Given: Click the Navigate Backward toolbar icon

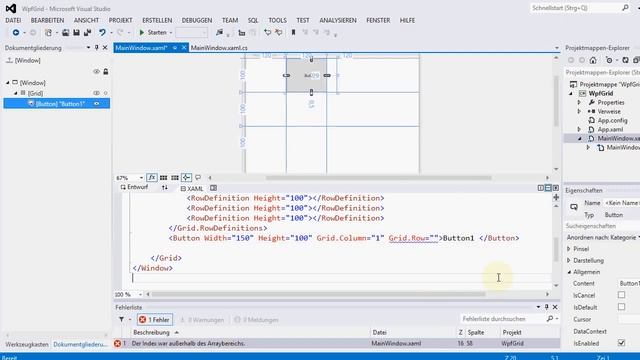Looking at the screenshot, I should point(16,32).
